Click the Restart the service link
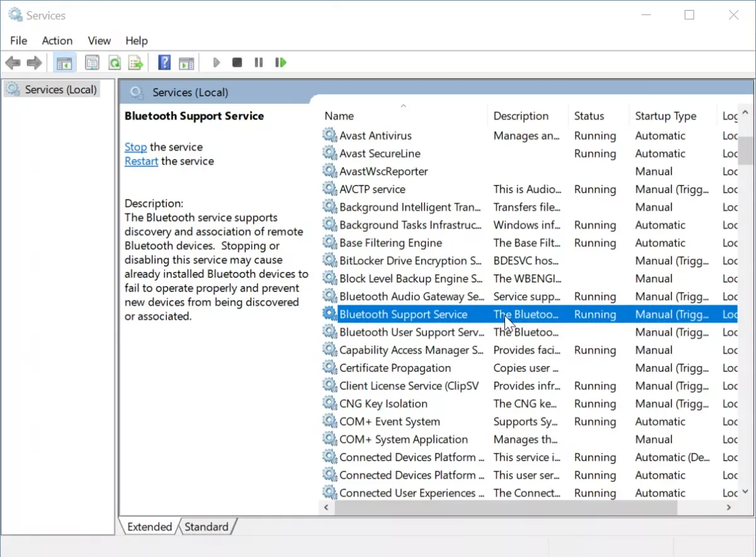 tap(141, 161)
